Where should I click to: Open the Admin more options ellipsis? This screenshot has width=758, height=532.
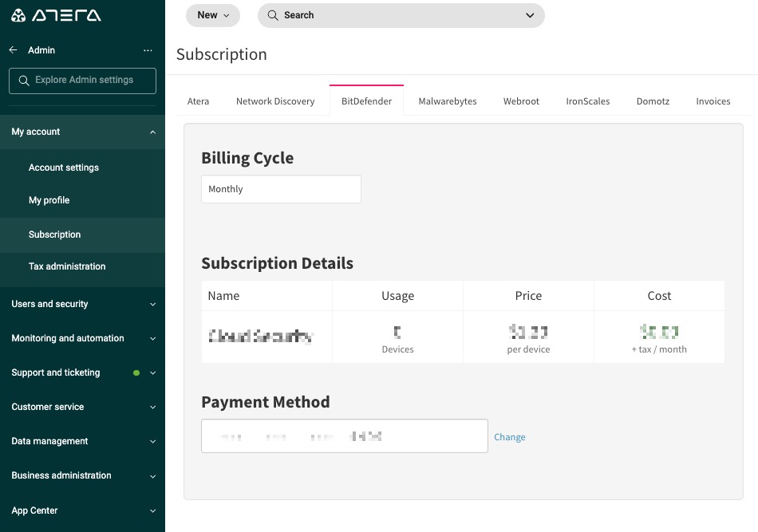tap(148, 50)
